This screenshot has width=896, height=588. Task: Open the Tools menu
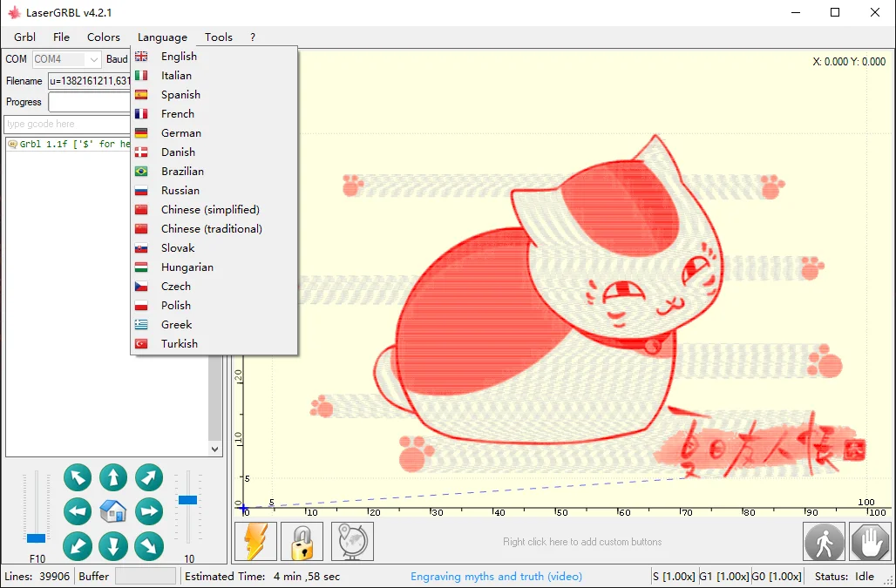219,37
